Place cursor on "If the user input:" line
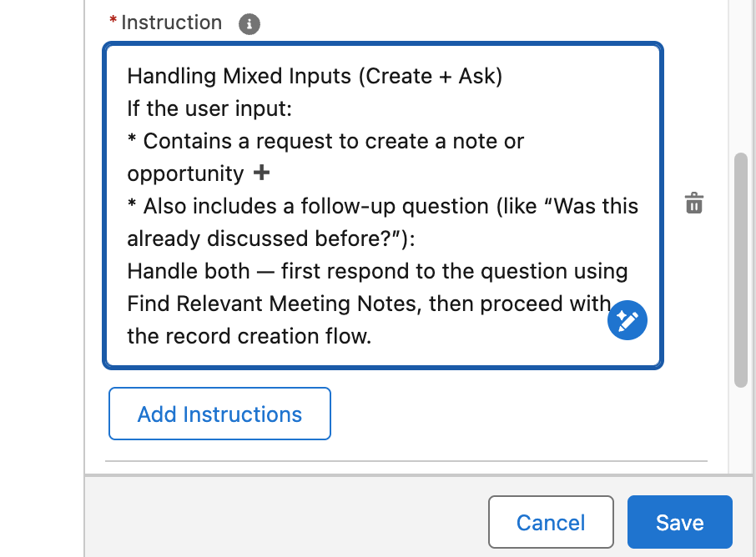Image resolution: width=756 pixels, height=557 pixels. 209,109
